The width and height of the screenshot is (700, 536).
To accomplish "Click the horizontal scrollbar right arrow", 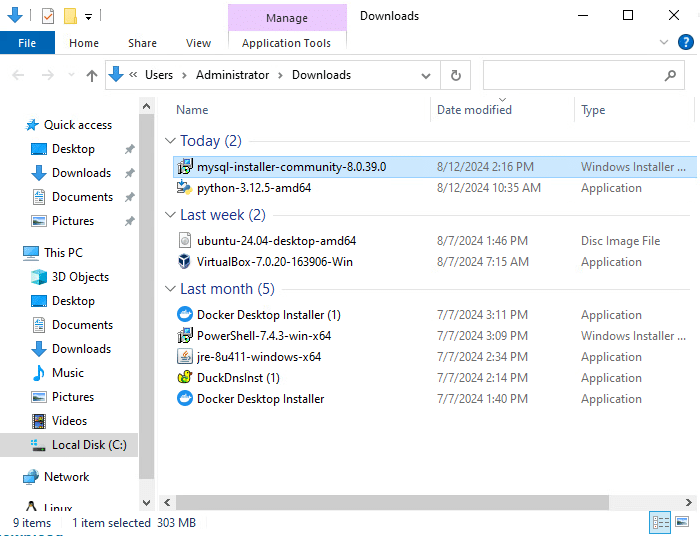I will coord(688,502).
